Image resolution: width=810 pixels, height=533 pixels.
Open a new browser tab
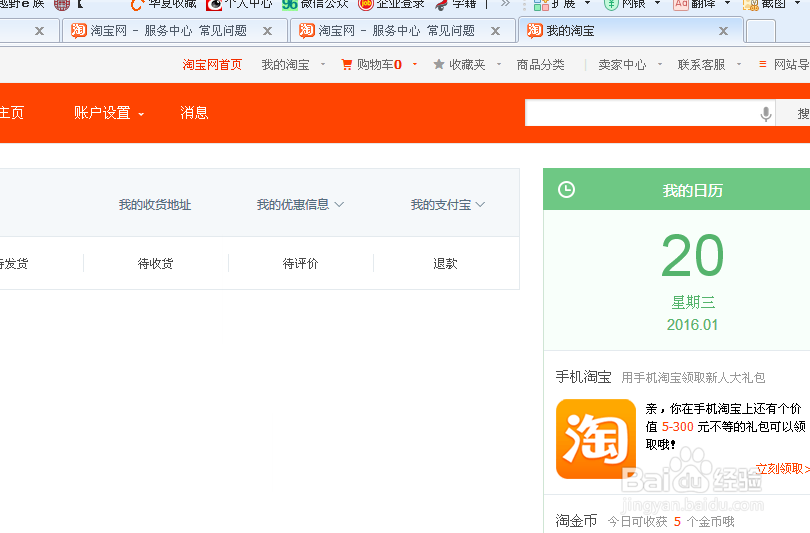click(x=761, y=31)
